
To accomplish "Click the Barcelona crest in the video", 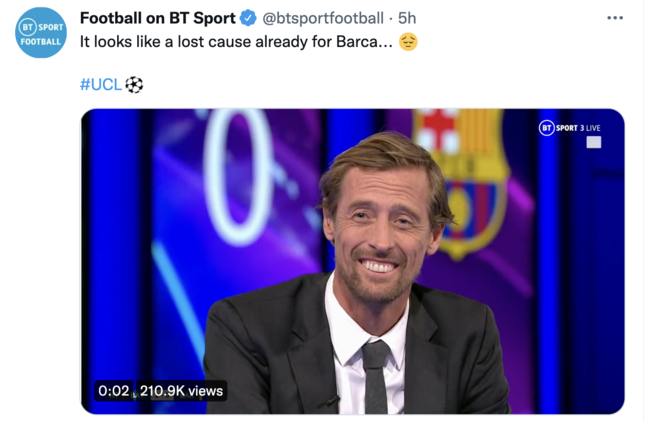I will pos(461,180).
